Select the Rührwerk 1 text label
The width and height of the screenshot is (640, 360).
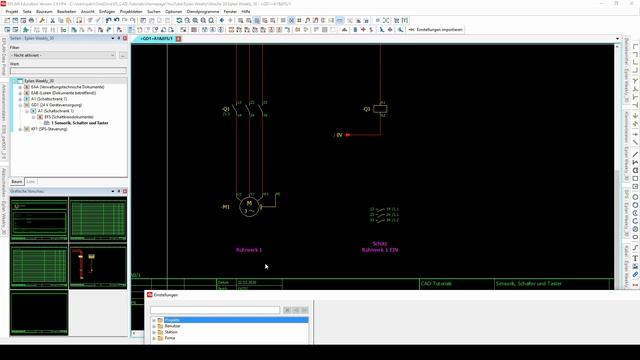(249, 250)
